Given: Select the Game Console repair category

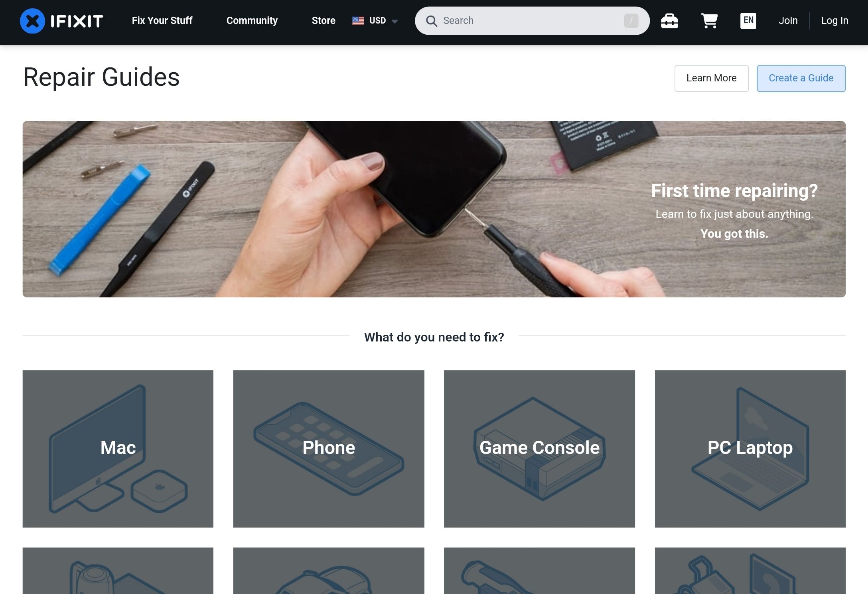Looking at the screenshot, I should point(539,448).
